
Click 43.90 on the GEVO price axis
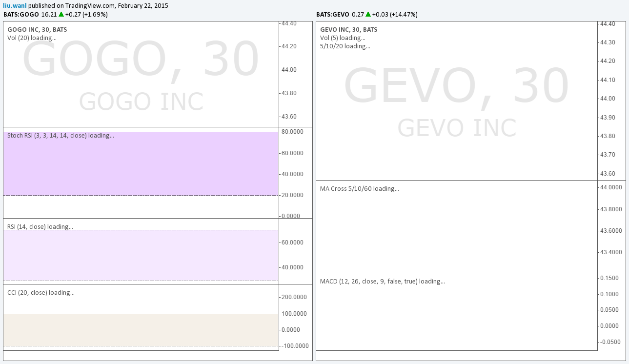[x=608, y=118]
